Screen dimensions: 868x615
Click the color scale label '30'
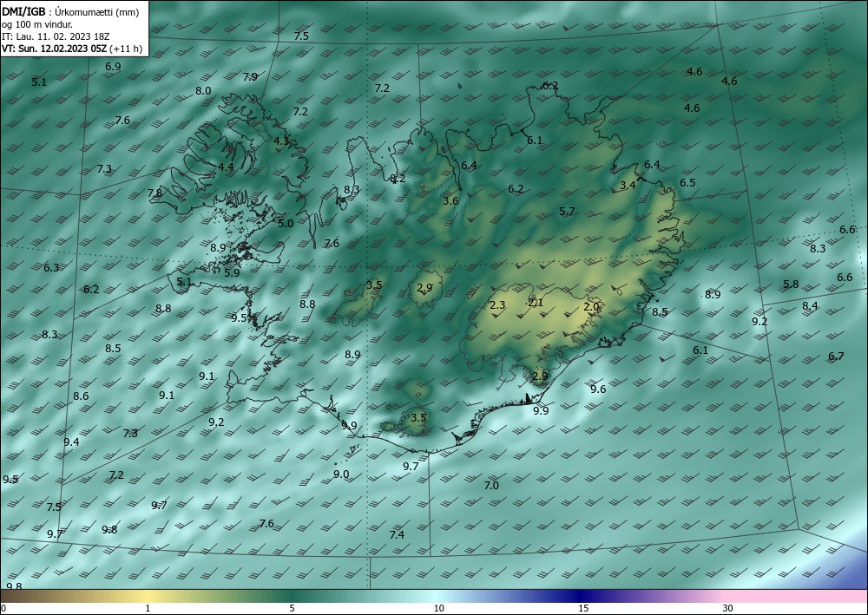point(728,608)
